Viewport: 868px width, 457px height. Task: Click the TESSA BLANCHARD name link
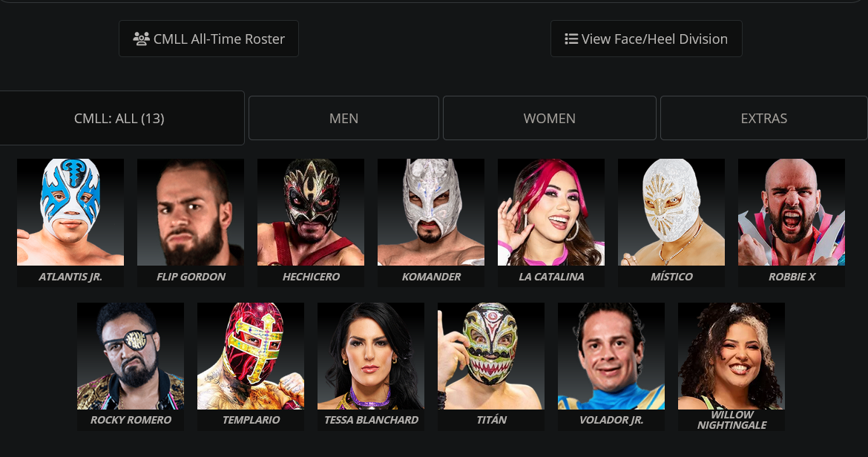click(x=371, y=420)
